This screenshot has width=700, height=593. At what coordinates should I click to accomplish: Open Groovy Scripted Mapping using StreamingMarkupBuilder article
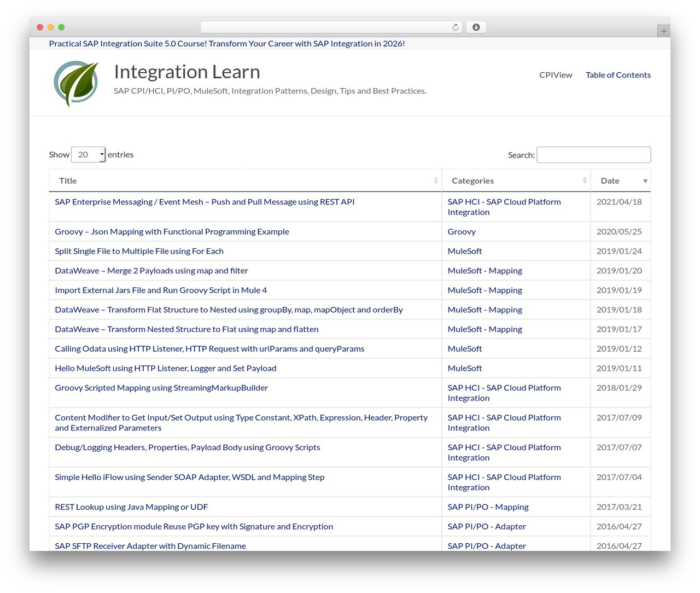pos(161,388)
